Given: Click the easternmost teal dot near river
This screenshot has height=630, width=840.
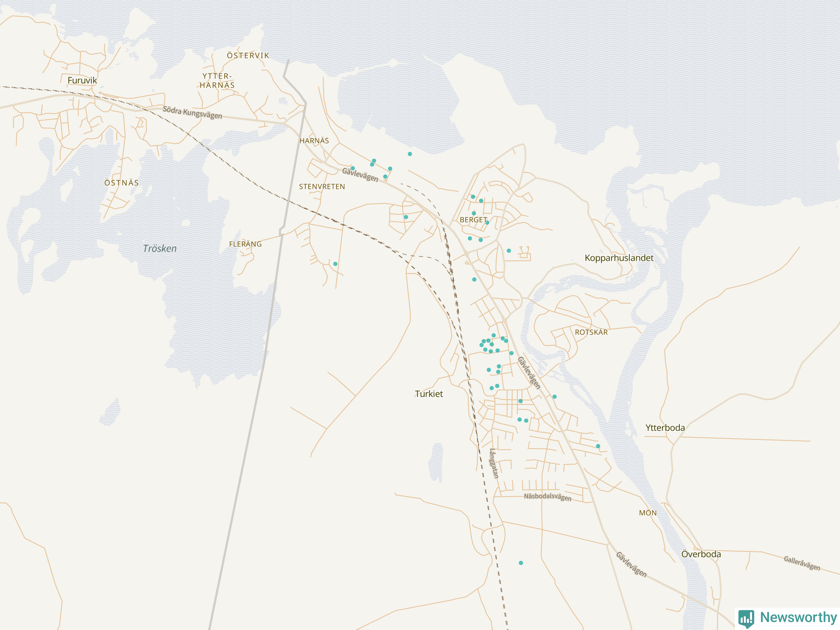Looking at the screenshot, I should click(598, 446).
